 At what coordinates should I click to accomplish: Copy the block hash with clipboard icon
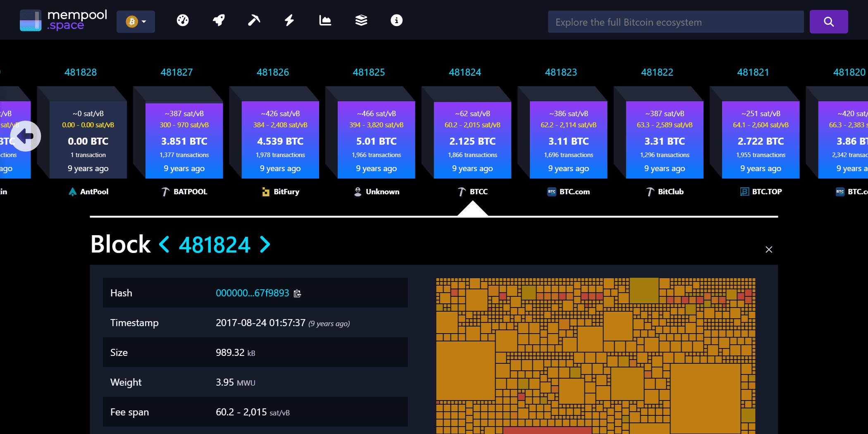297,293
